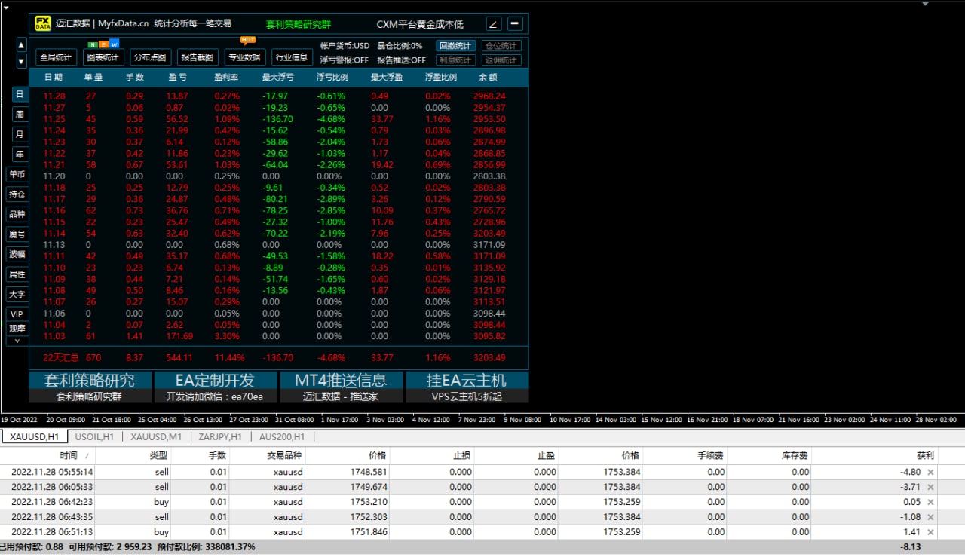This screenshot has width=965, height=560.
Task: Open the 全局统计 global statistics view
Action: [56, 57]
